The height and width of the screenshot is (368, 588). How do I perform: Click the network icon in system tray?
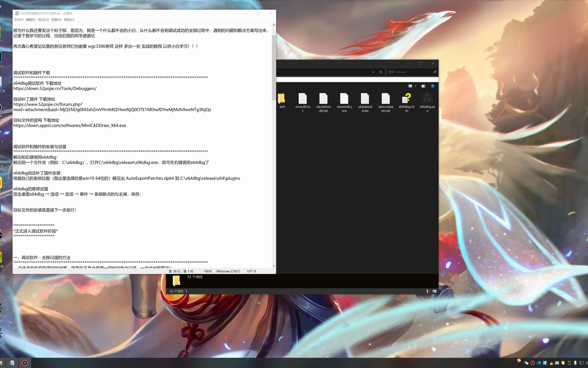point(581,363)
